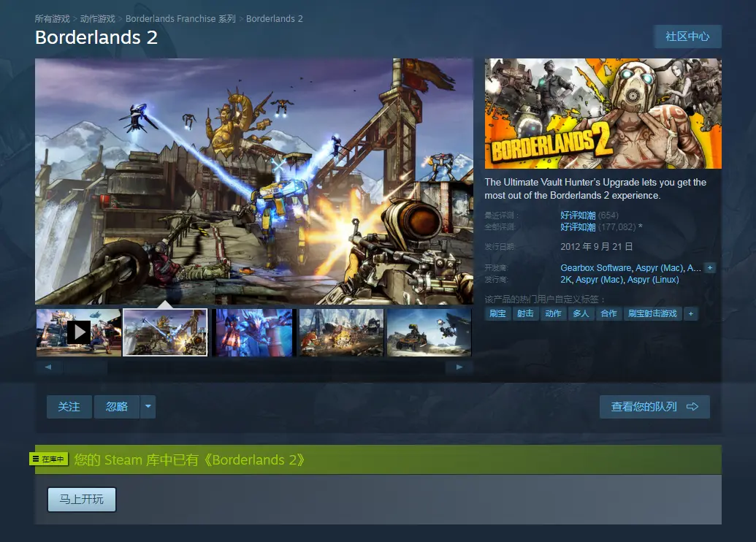
Task: Open the Borderlands 2 header capsule image
Action: [603, 114]
